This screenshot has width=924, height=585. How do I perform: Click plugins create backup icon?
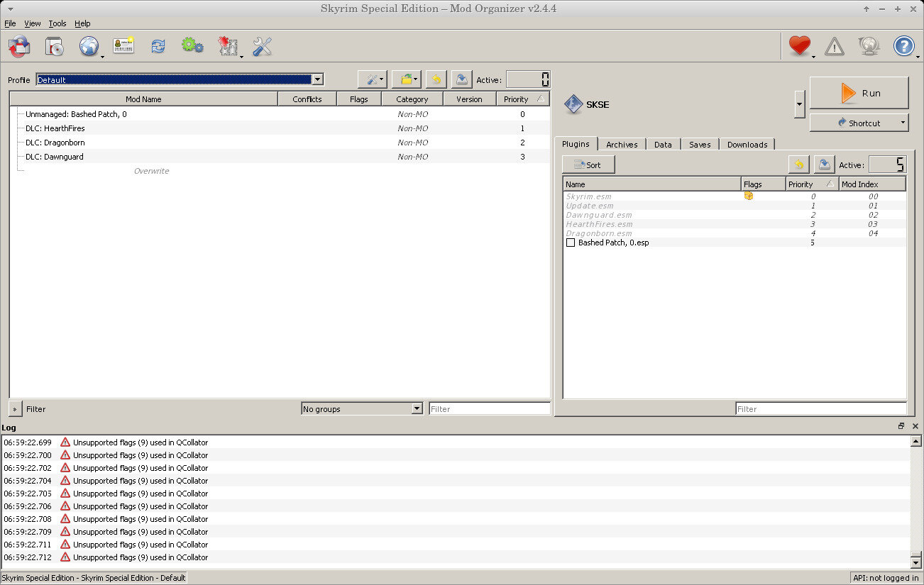coord(824,165)
